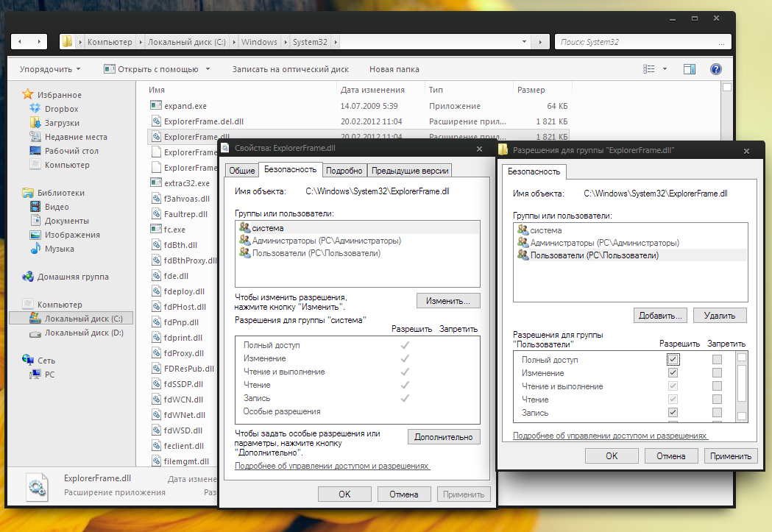Open the Музыка library icon

pos(35,249)
